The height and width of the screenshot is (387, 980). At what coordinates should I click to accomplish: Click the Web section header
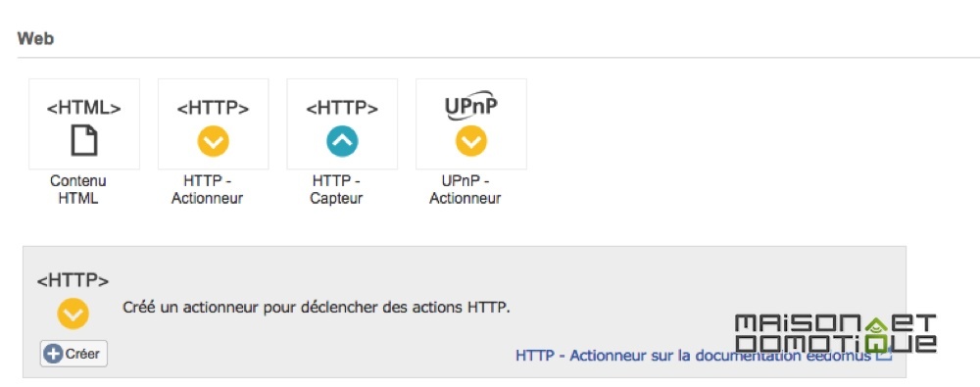(x=35, y=39)
